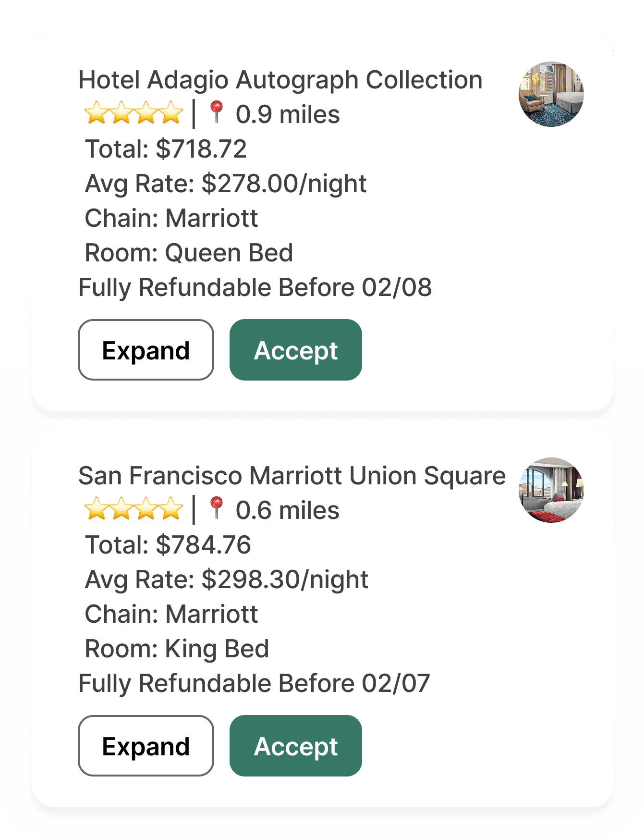The image size is (644, 838).
Task: Click the red pin beside 0.6 miles
Action: click(x=217, y=509)
